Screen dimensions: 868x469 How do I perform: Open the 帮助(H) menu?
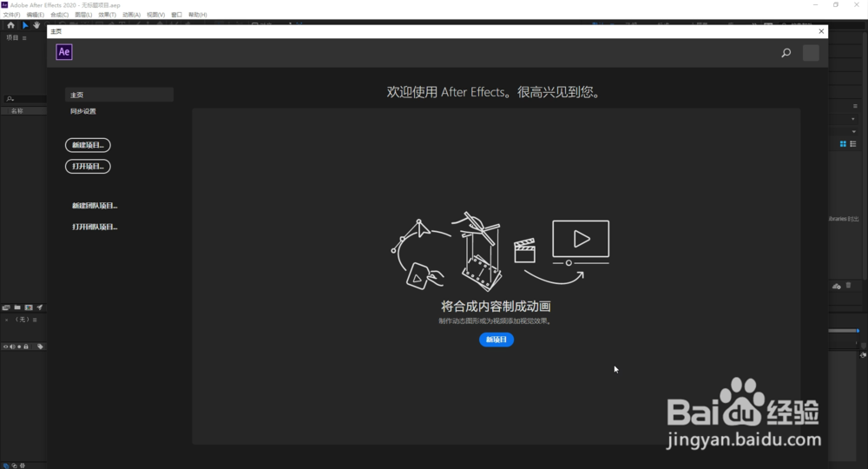pyautogui.click(x=198, y=15)
